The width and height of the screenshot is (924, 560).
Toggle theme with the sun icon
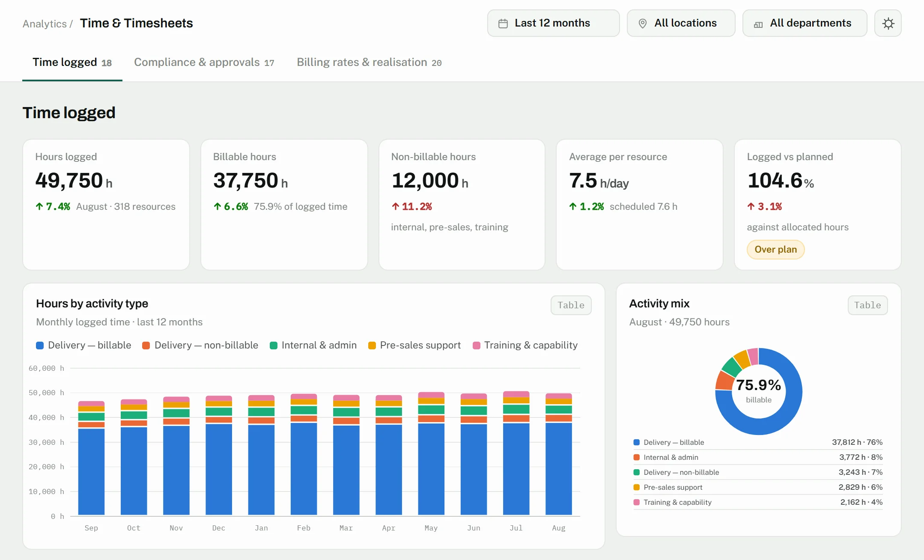pos(888,23)
